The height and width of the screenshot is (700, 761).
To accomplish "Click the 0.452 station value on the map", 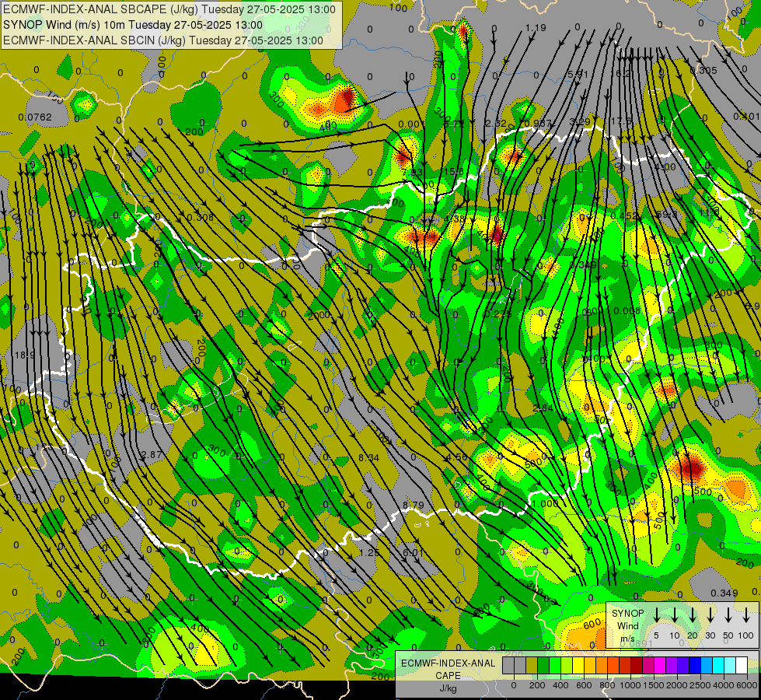I will (x=624, y=215).
